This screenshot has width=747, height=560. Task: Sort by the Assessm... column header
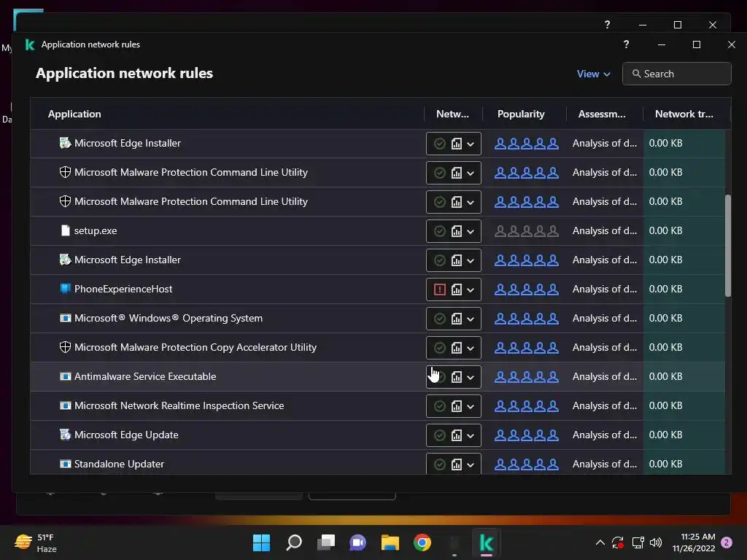tap(602, 114)
